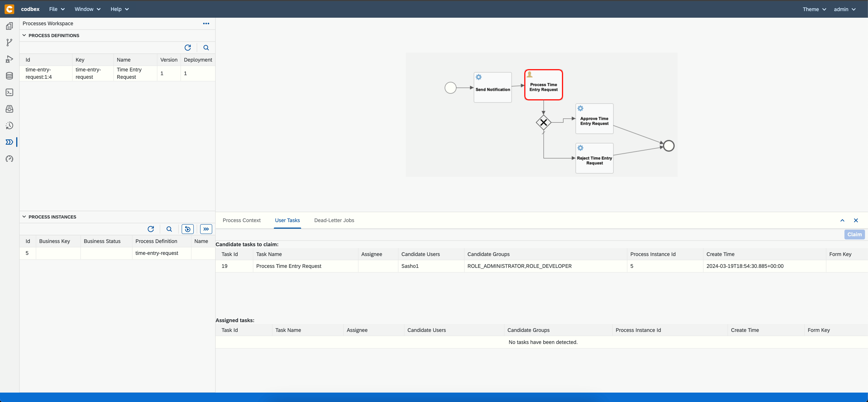
Task: Open the File menu
Action: 57,9
